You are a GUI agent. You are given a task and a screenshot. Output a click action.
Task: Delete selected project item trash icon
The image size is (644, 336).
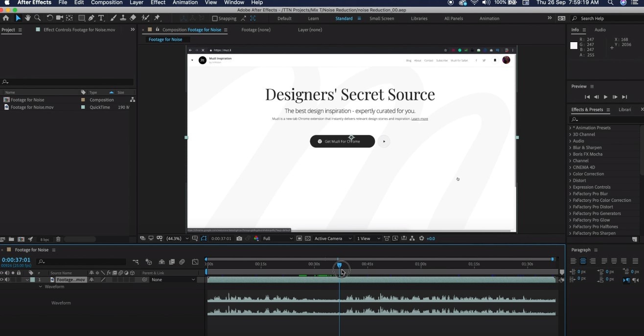click(58, 239)
